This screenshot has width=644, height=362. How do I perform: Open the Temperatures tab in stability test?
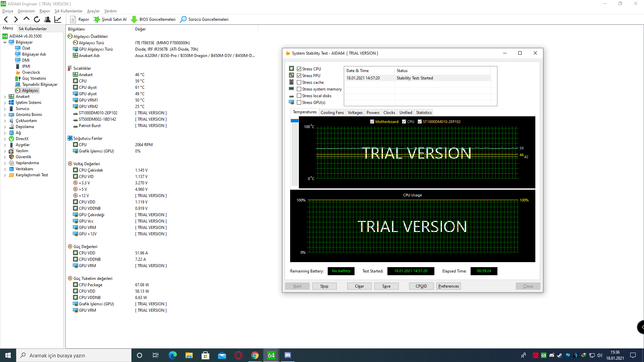click(304, 112)
